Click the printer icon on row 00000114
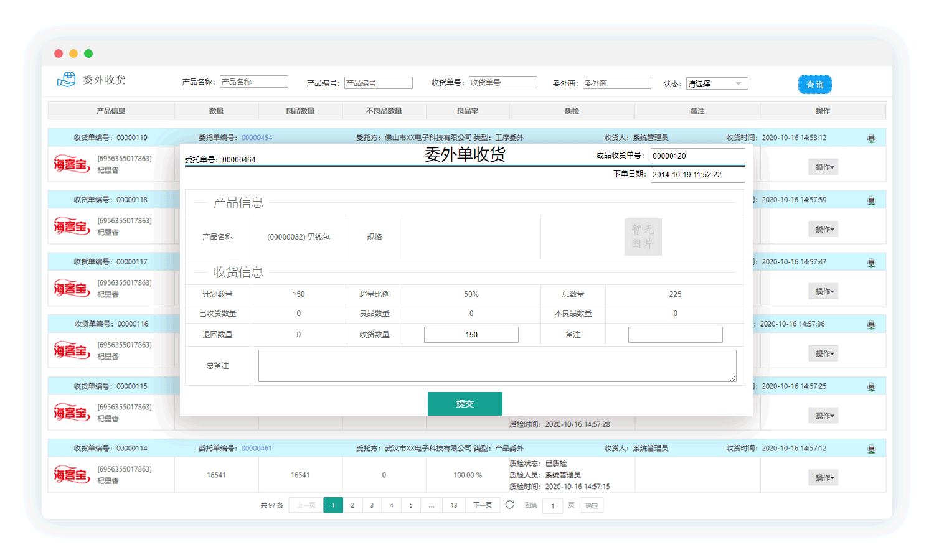The image size is (934, 560). pyautogui.click(x=871, y=449)
